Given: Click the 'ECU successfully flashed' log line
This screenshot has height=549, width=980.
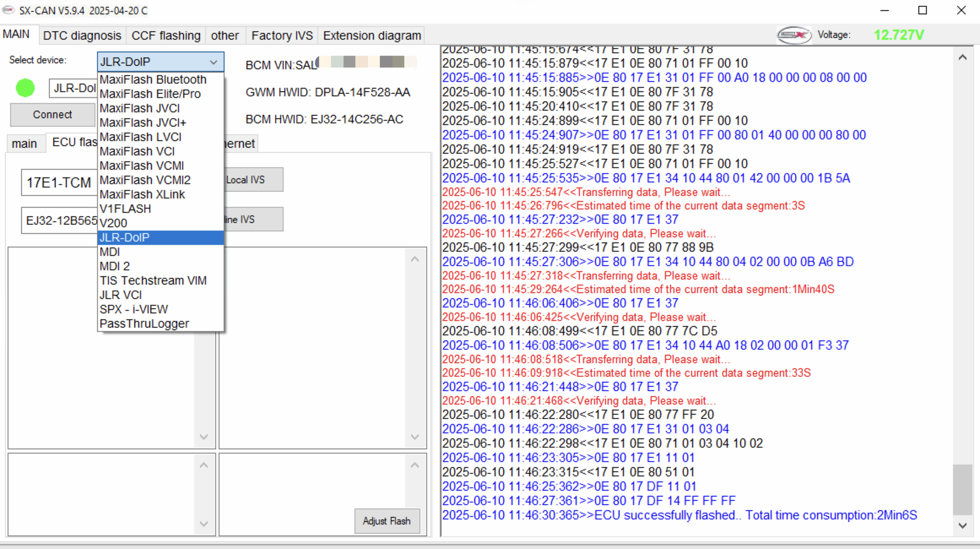Looking at the screenshot, I should pos(680,515).
